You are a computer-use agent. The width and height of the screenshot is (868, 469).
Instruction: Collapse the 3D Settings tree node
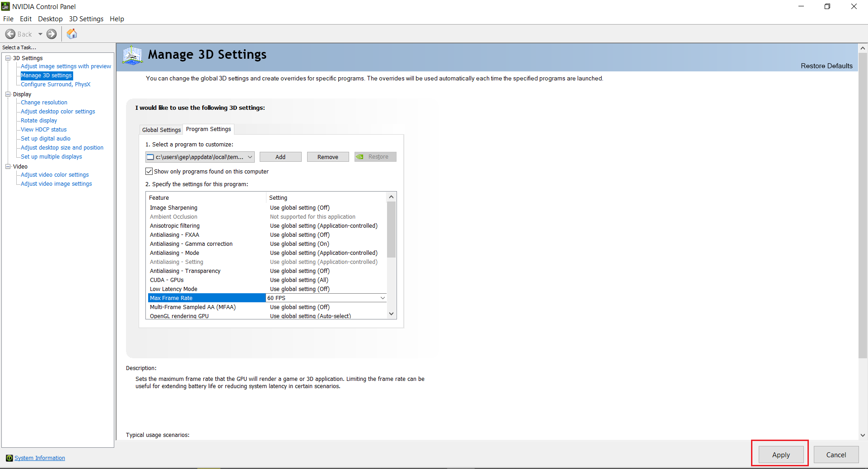click(8, 58)
